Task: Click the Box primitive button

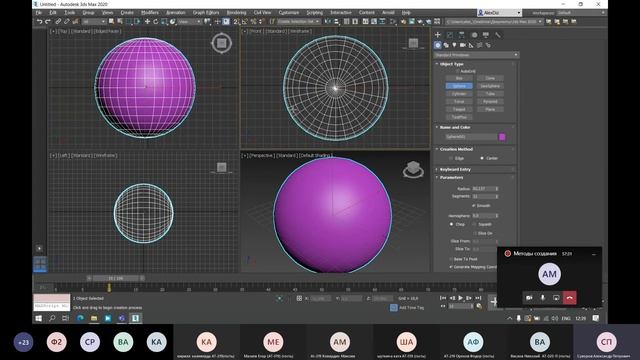Action: pos(459,78)
